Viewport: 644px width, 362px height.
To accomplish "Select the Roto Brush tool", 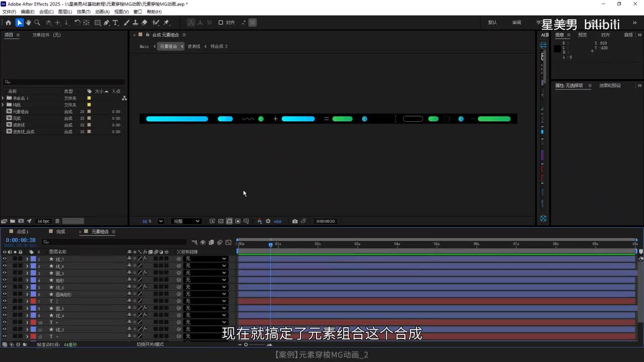I will [155, 23].
